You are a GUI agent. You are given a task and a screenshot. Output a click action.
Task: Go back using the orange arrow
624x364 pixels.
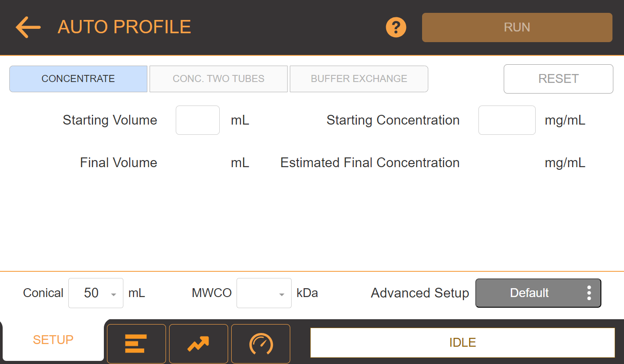point(28,27)
